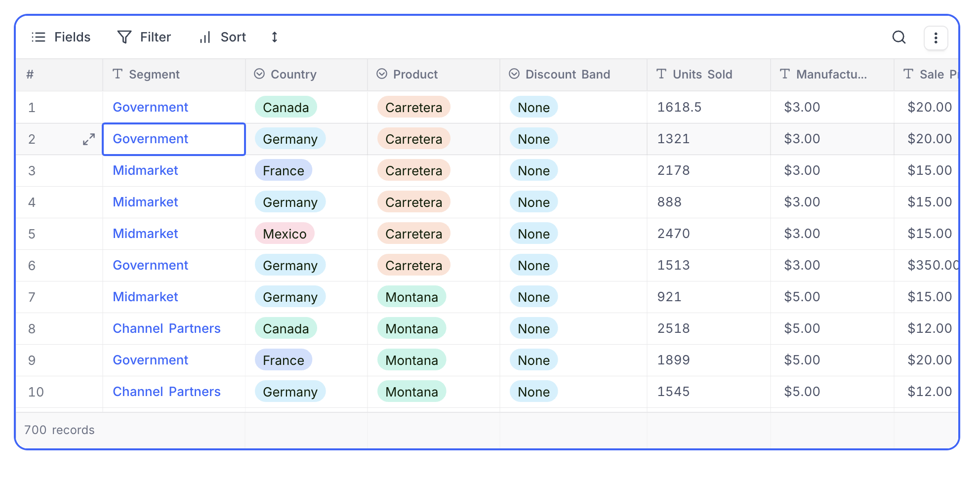Image resolution: width=980 pixels, height=478 pixels.
Task: Click the Fields list icon
Action: (39, 37)
